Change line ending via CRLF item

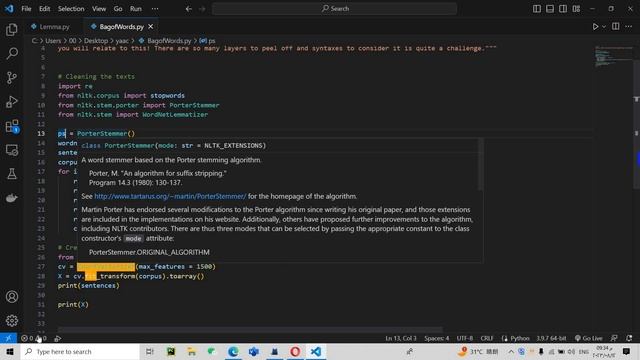(487, 338)
